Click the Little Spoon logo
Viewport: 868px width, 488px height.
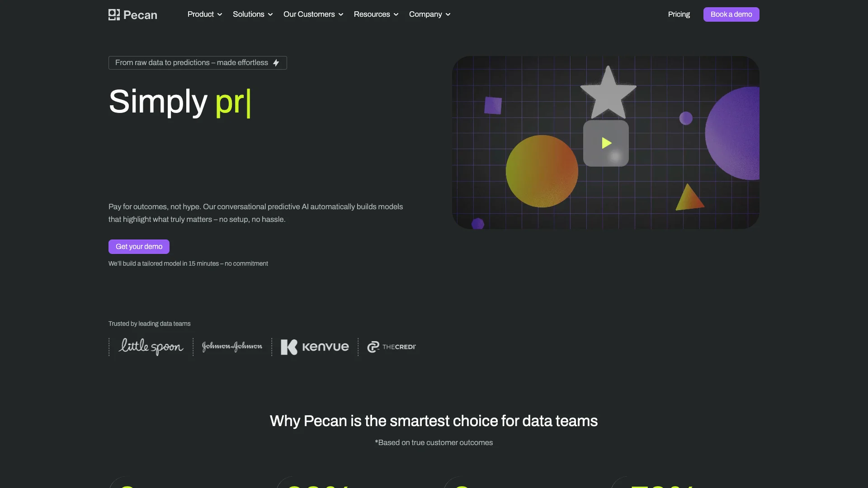point(151,347)
